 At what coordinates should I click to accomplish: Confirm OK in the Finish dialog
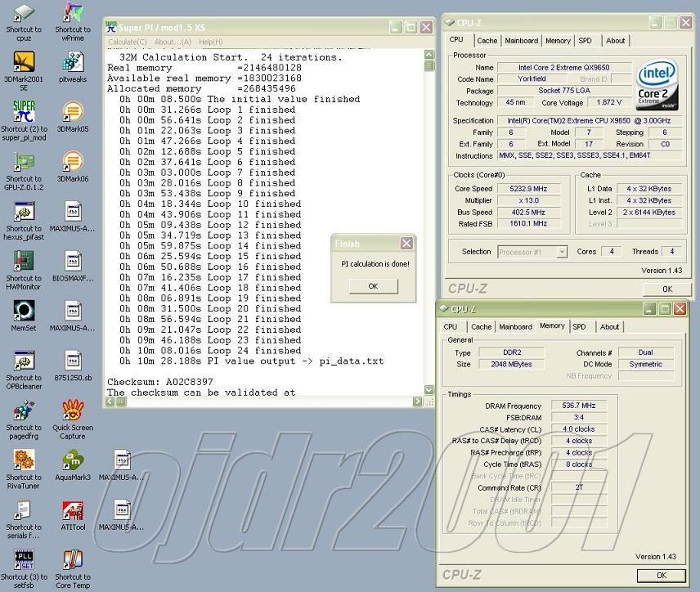(x=373, y=286)
